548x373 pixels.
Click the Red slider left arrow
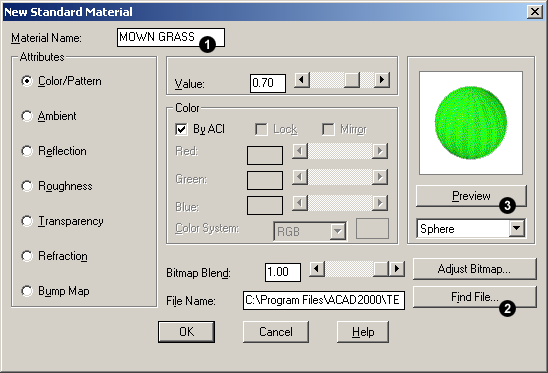pyautogui.click(x=300, y=151)
